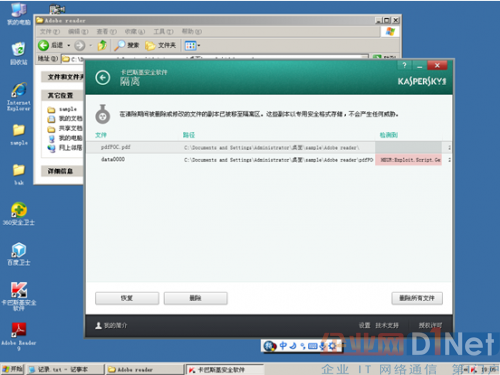Viewport: 500px width, 375px height.
Task: Click the Start button on taskbar
Action: click(12, 369)
